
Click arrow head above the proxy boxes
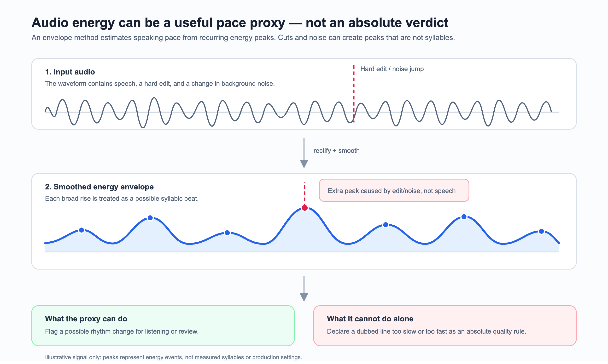(x=304, y=297)
